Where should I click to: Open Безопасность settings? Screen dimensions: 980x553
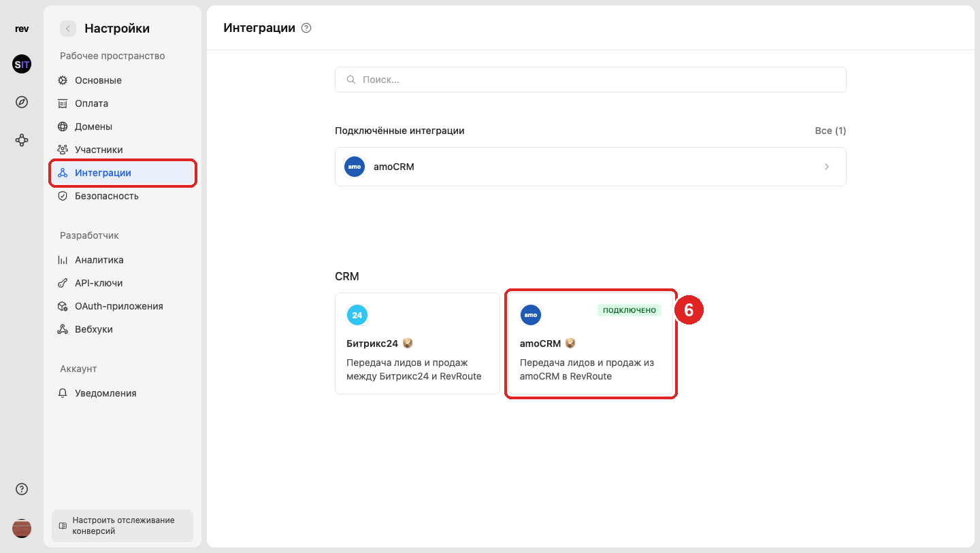pos(122,196)
